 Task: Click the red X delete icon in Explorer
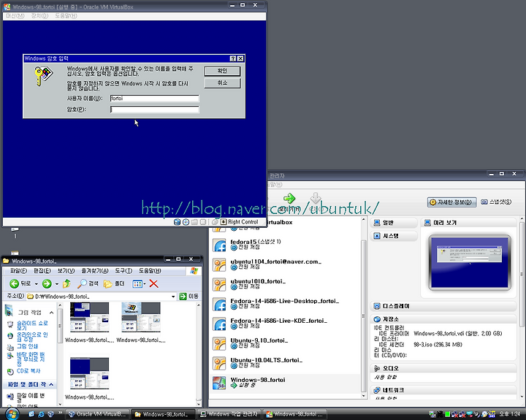(x=153, y=284)
